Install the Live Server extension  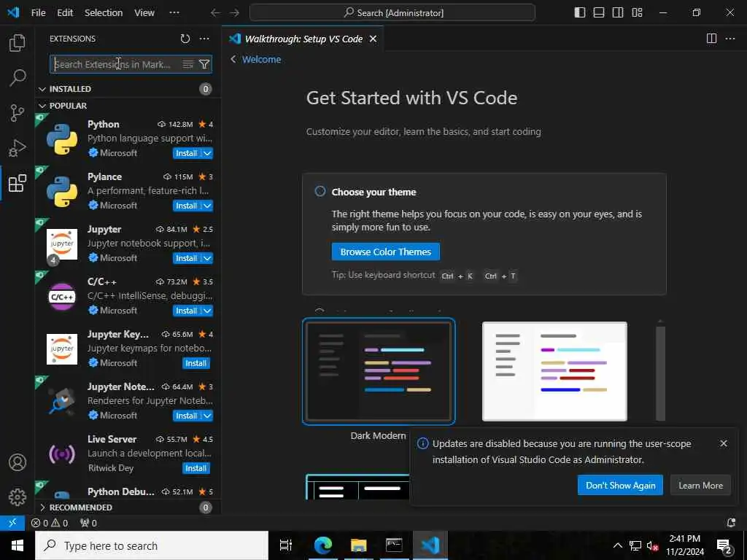point(196,468)
